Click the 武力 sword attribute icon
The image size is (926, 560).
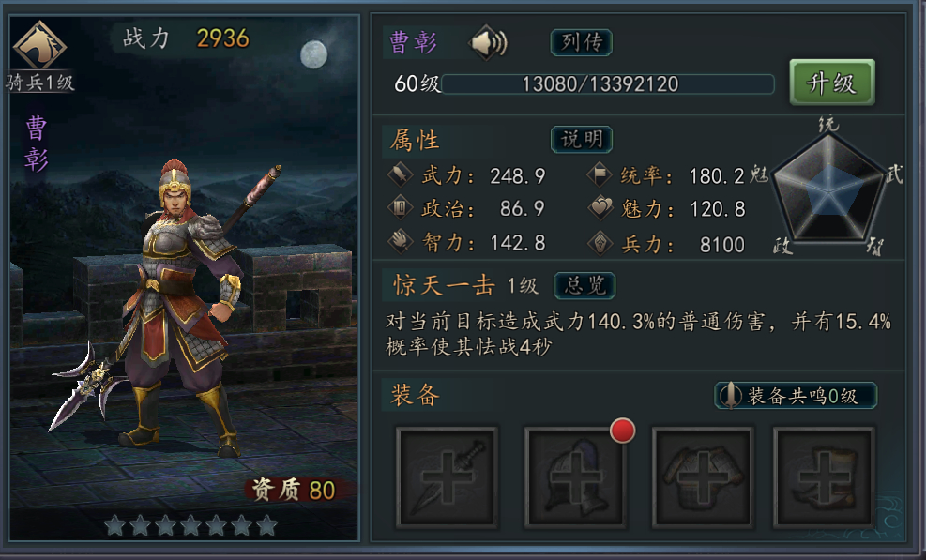coord(400,174)
